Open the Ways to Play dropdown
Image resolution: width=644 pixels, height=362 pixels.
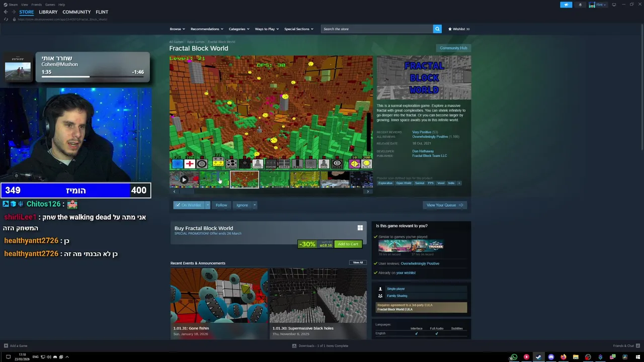coord(267,29)
